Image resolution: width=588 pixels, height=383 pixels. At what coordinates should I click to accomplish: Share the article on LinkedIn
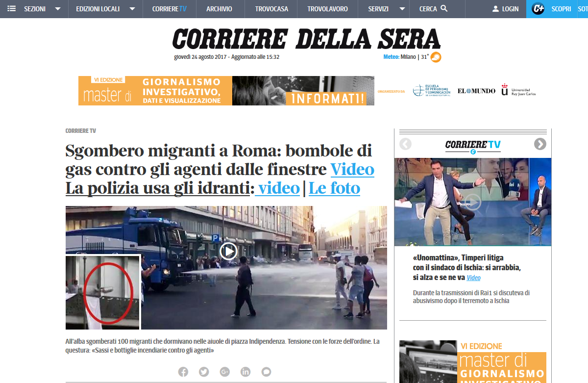(x=245, y=372)
